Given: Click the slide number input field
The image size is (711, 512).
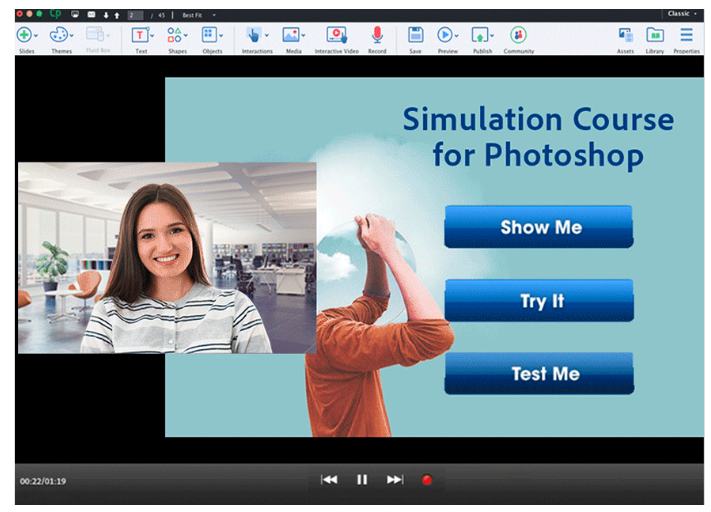Looking at the screenshot, I should coord(135,15).
